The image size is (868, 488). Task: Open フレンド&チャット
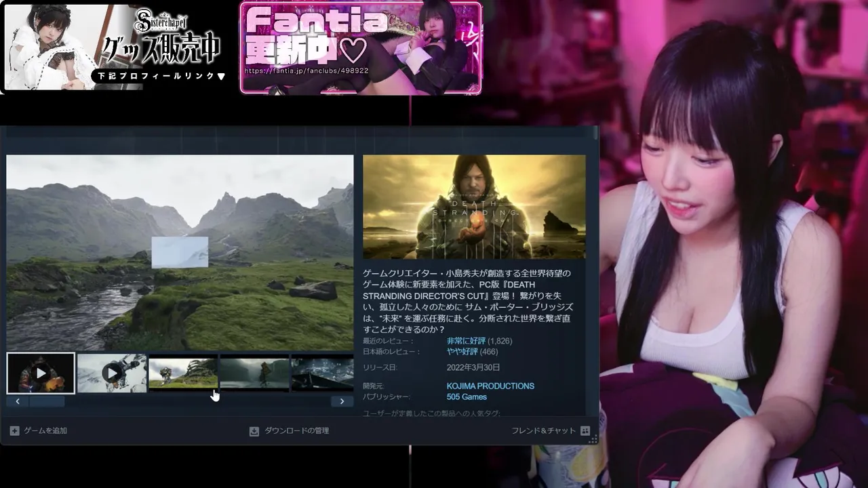[543, 430]
